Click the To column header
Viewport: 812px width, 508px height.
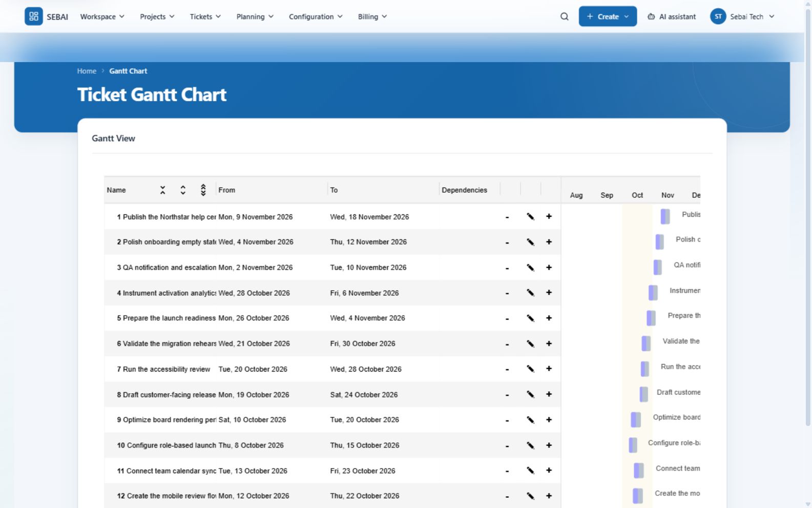[334, 190]
